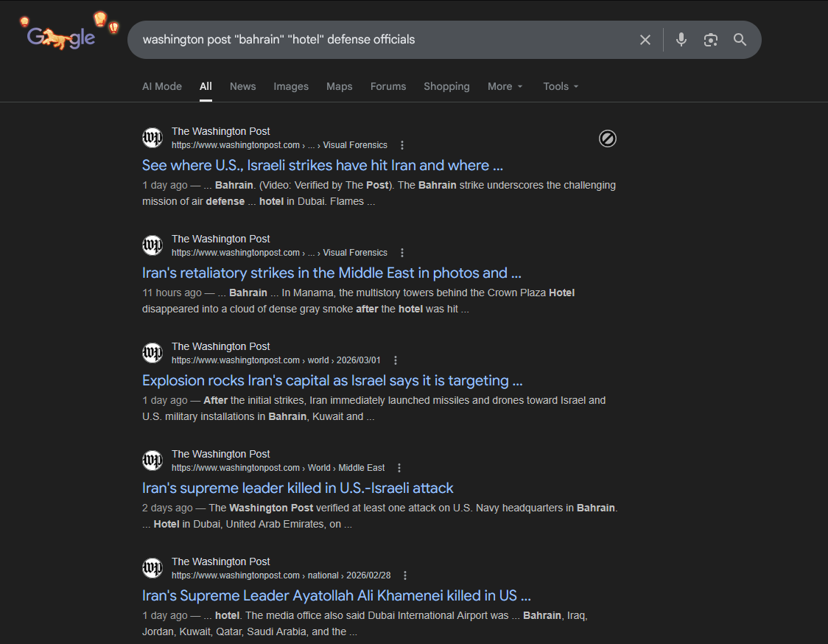Open 'Explosion rocks Iran's capital' result link
The image size is (828, 644).
point(332,380)
